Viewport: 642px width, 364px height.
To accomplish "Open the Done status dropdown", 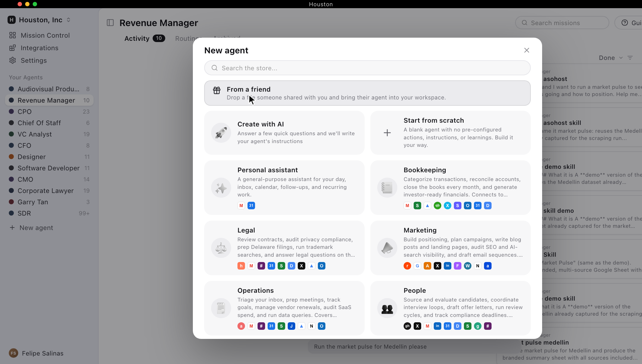I will [611, 58].
